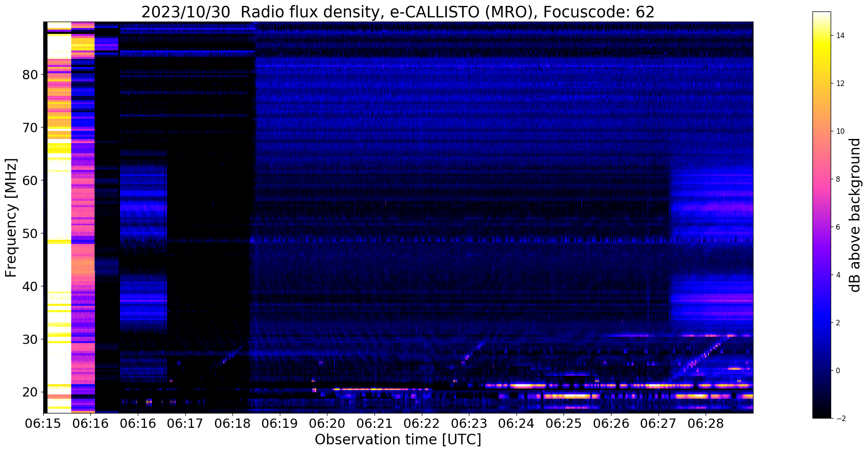This screenshot has height=452, width=868.
Task: Click the '60' frequency tick label
Action: (30, 180)
